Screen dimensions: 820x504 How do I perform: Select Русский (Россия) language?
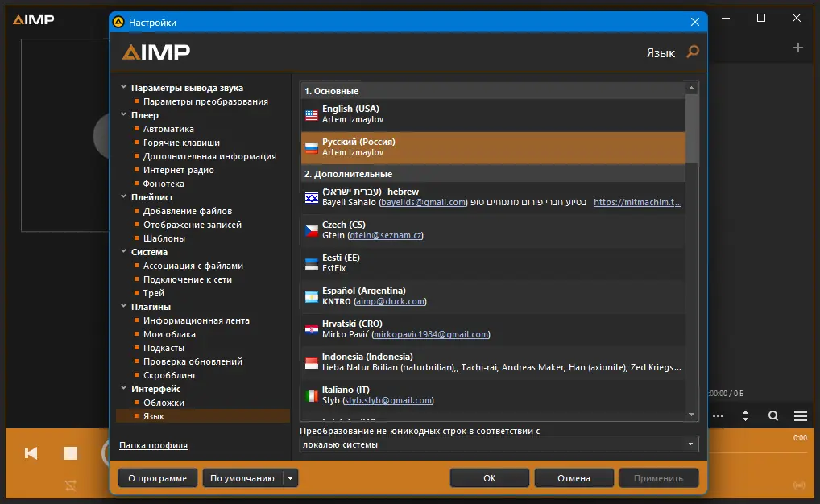tap(493, 147)
